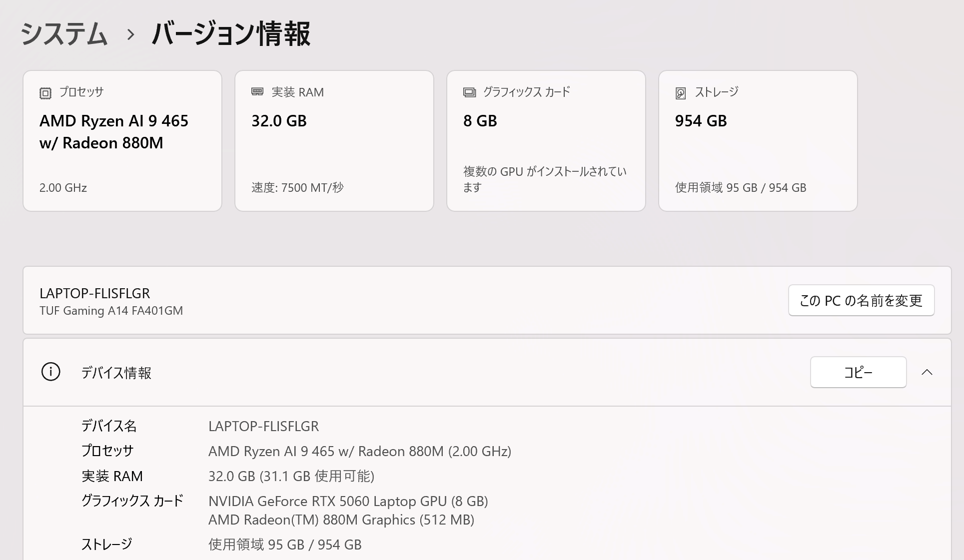
Task: Click the installed RAM memory icon
Action: click(257, 92)
